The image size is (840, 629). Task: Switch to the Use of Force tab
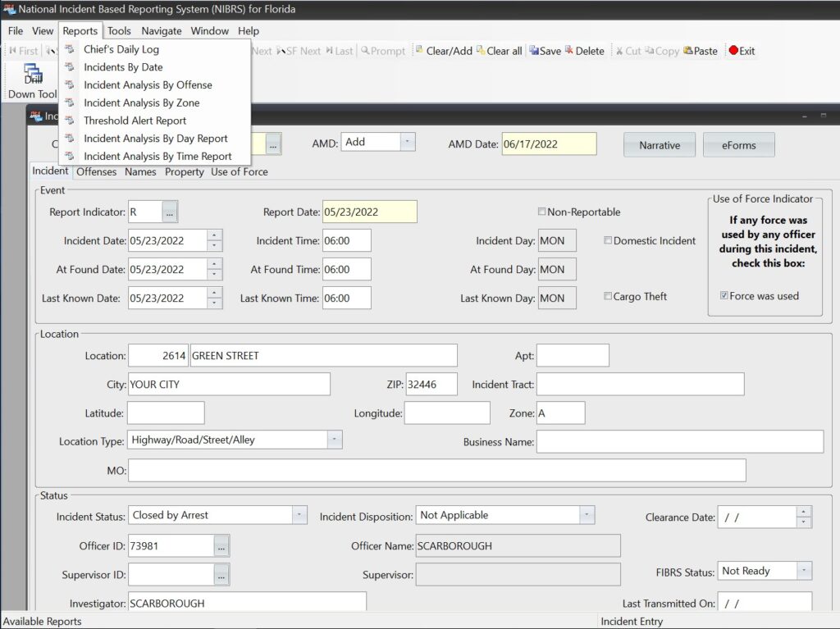click(239, 172)
